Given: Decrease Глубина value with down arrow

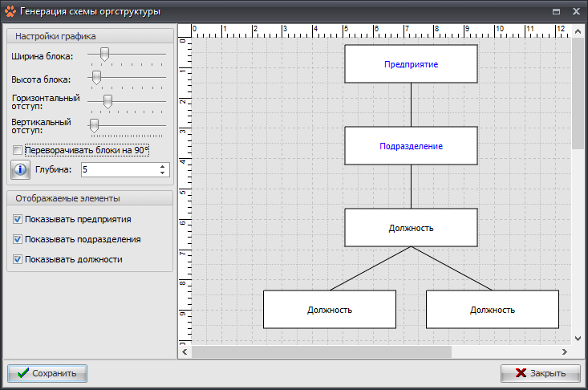Looking at the screenshot, I should 163,173.
